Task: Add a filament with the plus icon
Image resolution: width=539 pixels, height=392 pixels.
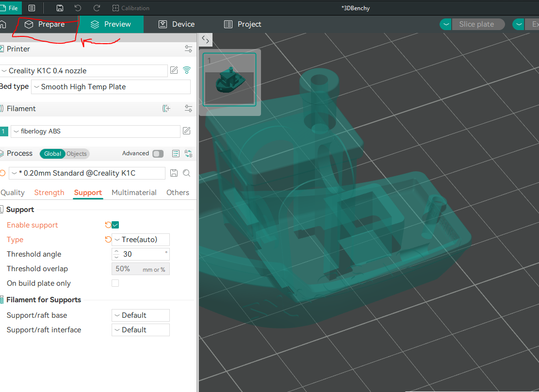Action: [166, 109]
